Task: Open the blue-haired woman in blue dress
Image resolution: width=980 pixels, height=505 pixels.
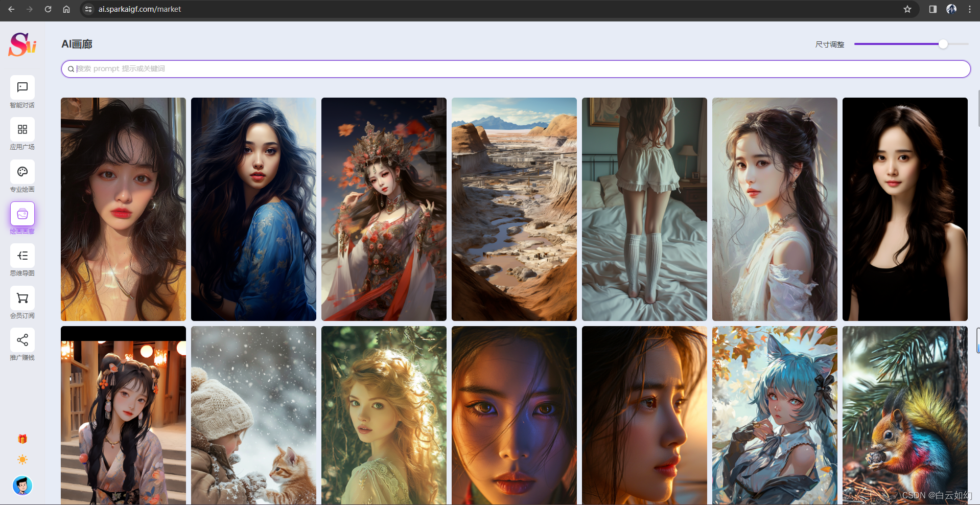Action: click(x=253, y=209)
